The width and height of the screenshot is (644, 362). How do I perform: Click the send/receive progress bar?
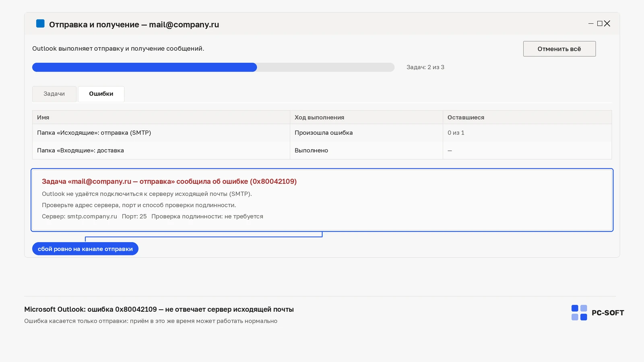[213, 67]
